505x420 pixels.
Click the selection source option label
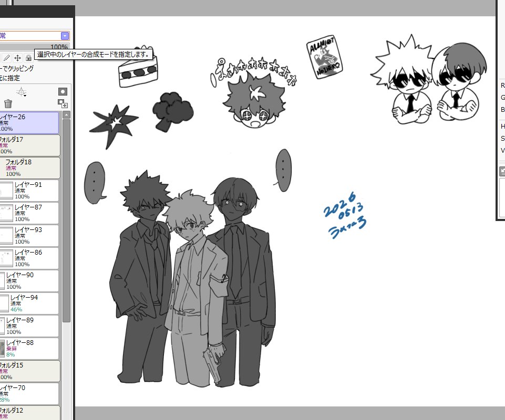point(10,78)
